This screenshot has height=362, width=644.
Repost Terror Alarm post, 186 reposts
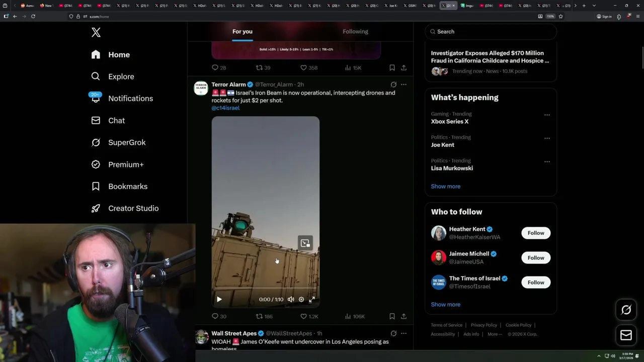[264, 317]
